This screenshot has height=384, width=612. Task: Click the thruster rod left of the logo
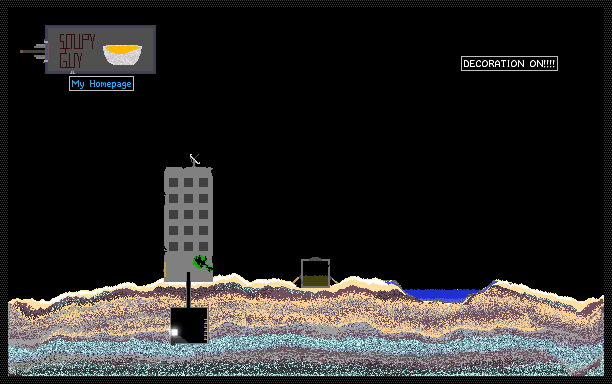click(33, 52)
